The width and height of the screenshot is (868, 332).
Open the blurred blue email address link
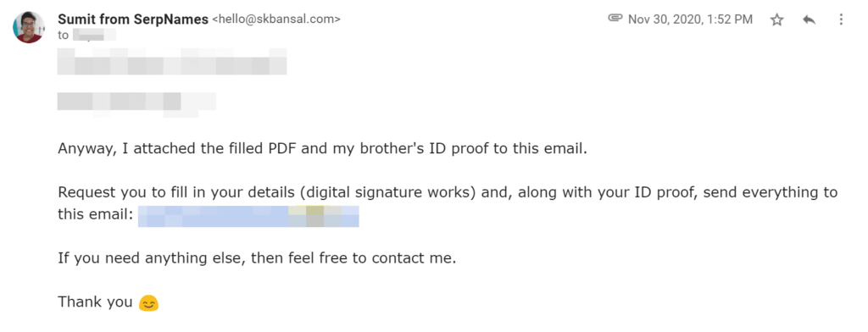(248, 216)
